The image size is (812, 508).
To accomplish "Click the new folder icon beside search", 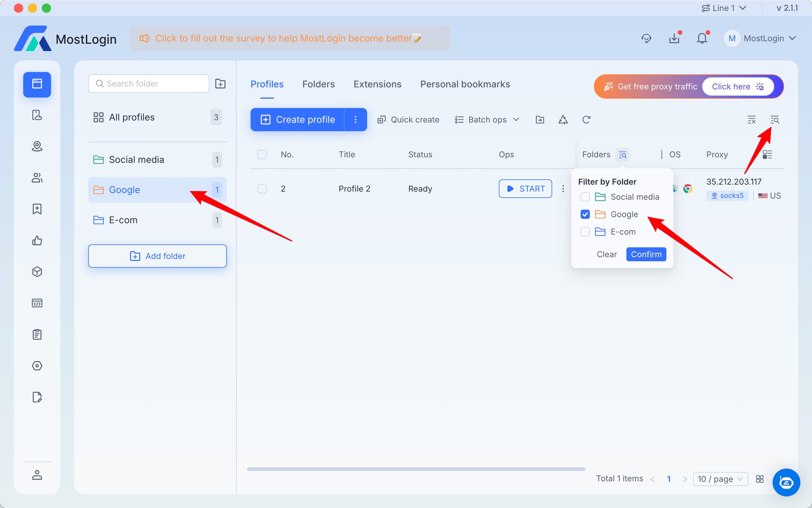I will pyautogui.click(x=220, y=84).
